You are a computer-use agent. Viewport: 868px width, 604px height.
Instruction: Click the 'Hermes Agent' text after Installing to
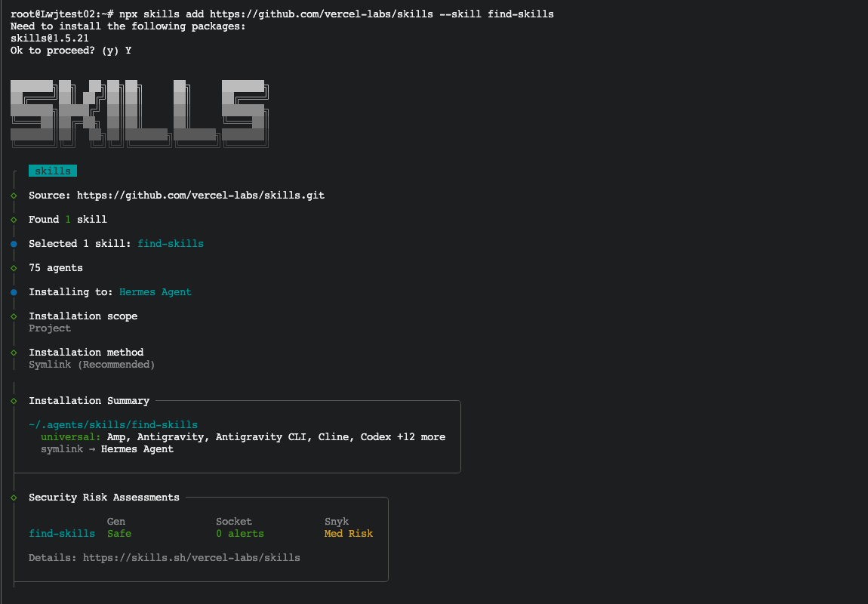[155, 292]
